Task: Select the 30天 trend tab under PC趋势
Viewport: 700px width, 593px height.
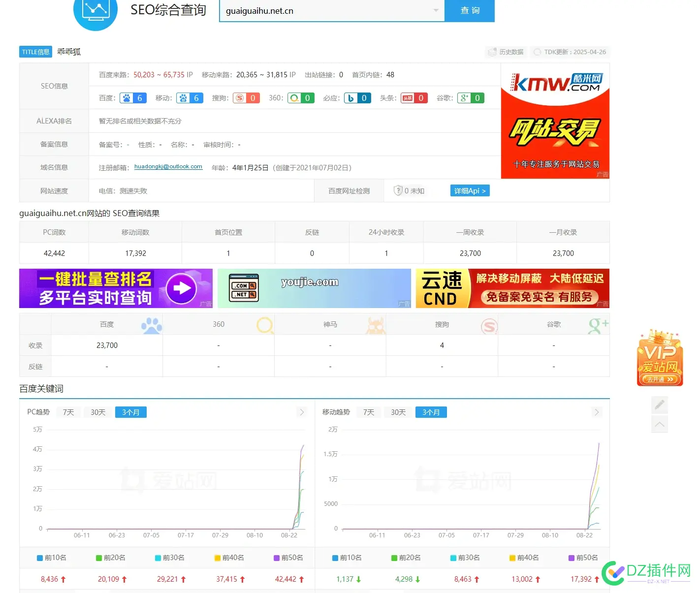Action: coord(97,412)
